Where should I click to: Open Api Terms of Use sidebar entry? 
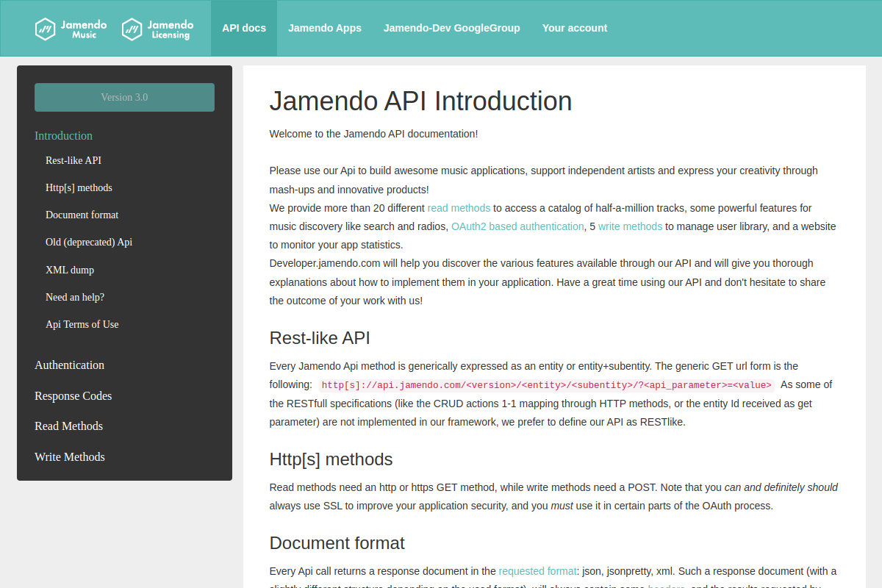82,324
